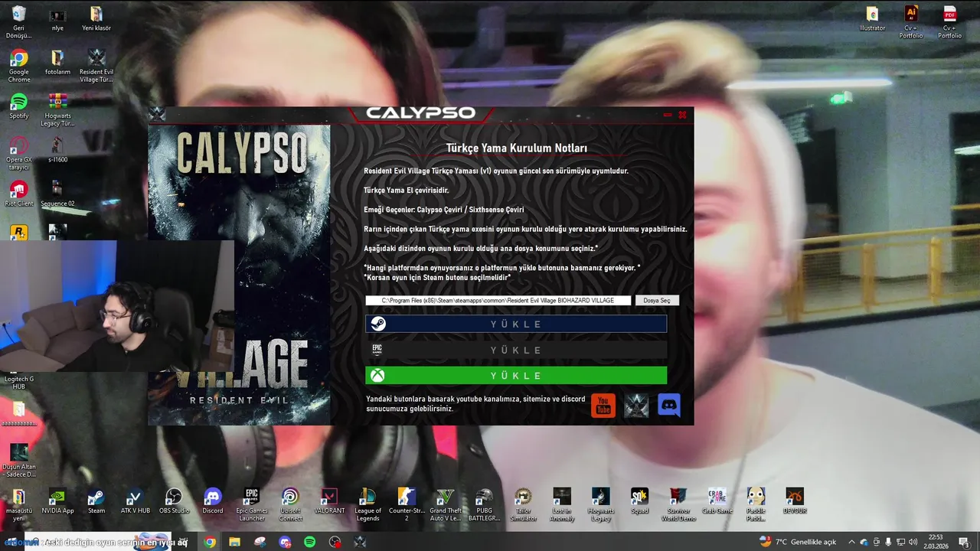
Task: Click the Dosya Seç browse button
Action: (x=657, y=301)
